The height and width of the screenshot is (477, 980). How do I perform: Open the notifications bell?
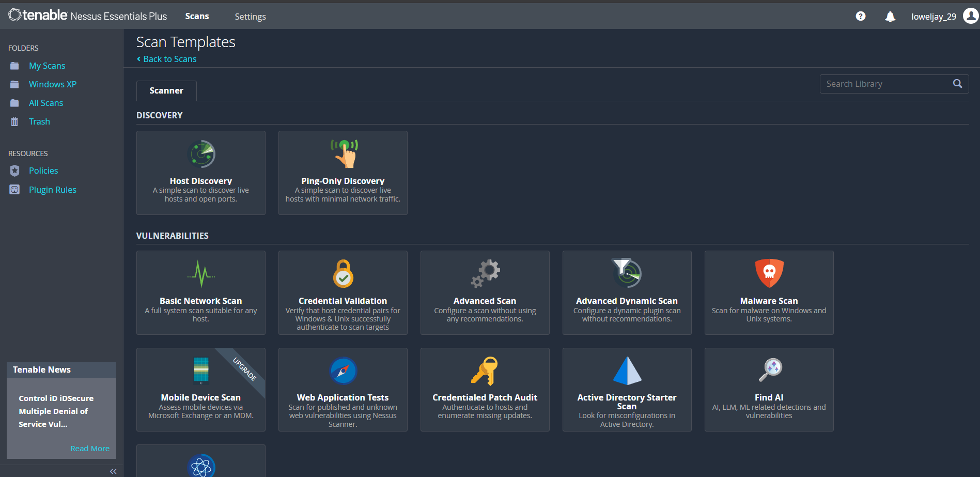890,17
